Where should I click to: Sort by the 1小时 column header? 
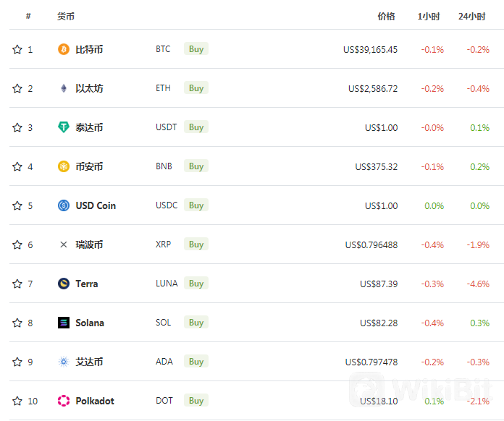click(429, 17)
